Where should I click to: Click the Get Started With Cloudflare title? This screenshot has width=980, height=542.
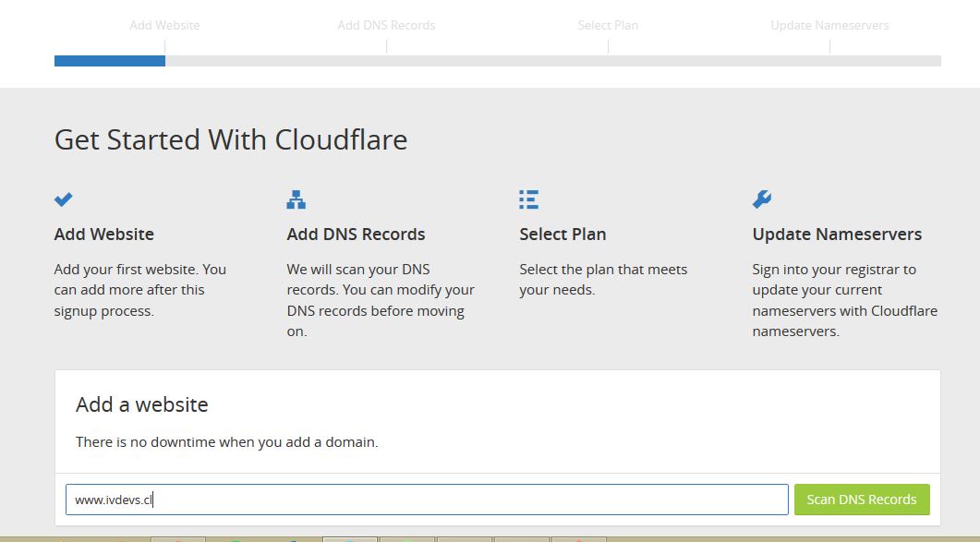(x=231, y=139)
